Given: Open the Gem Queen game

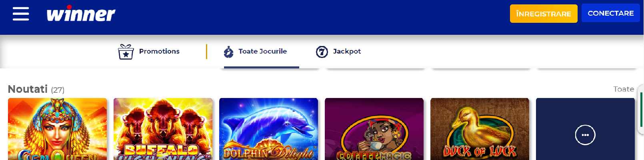Looking at the screenshot, I should [x=58, y=129].
